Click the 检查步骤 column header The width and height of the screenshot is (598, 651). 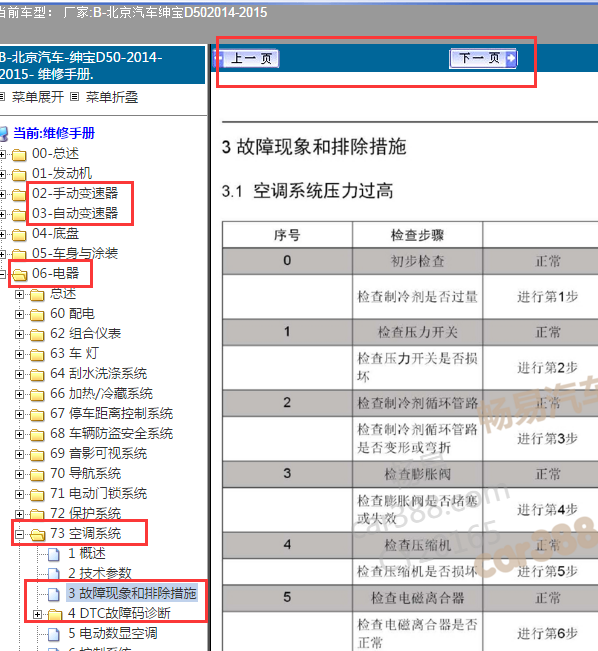[417, 235]
